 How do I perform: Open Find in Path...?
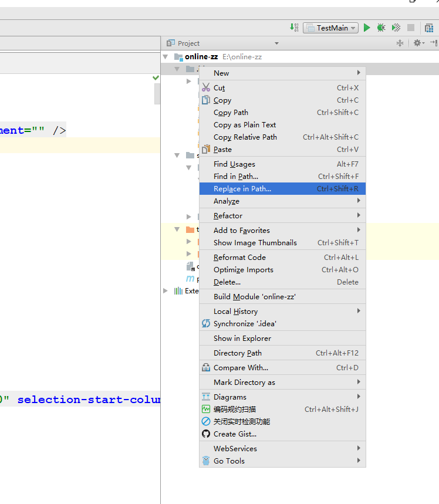pyautogui.click(x=282, y=177)
